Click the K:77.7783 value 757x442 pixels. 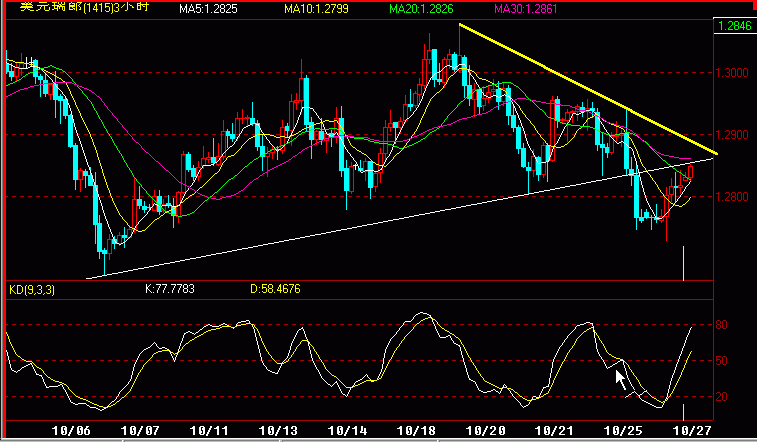170,289
